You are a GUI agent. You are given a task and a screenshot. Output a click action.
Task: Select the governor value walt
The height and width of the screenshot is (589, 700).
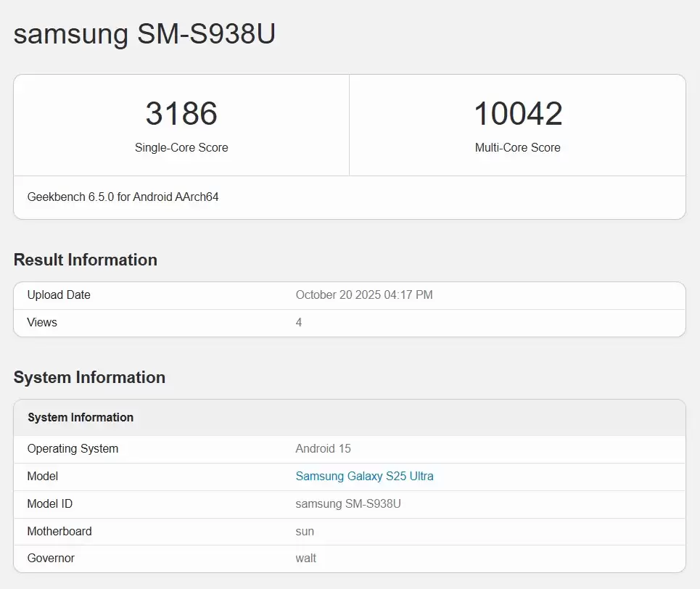pos(305,559)
